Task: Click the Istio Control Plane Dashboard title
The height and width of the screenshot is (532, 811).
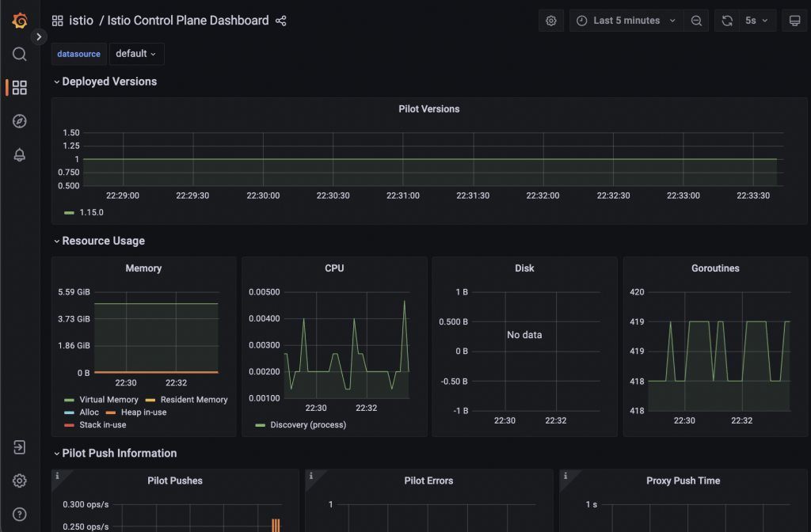Action: pos(188,21)
